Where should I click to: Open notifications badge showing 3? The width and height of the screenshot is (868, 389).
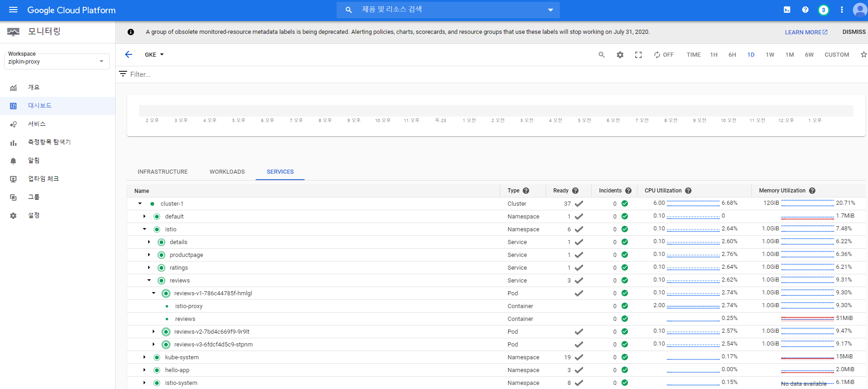click(824, 10)
